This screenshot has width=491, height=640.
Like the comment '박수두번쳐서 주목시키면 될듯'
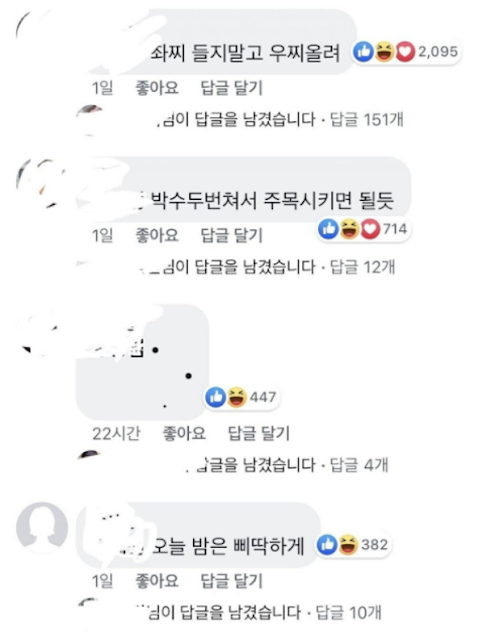[157, 235]
